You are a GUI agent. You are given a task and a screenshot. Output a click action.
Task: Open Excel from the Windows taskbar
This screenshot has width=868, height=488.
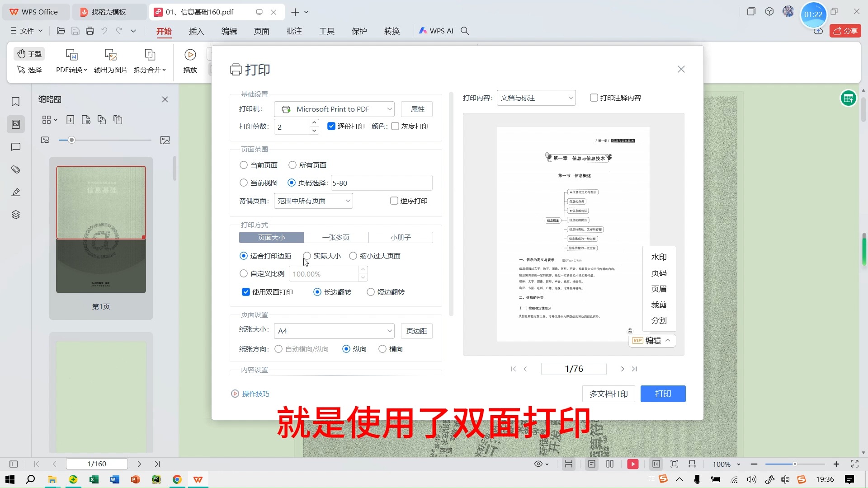[94, 479]
